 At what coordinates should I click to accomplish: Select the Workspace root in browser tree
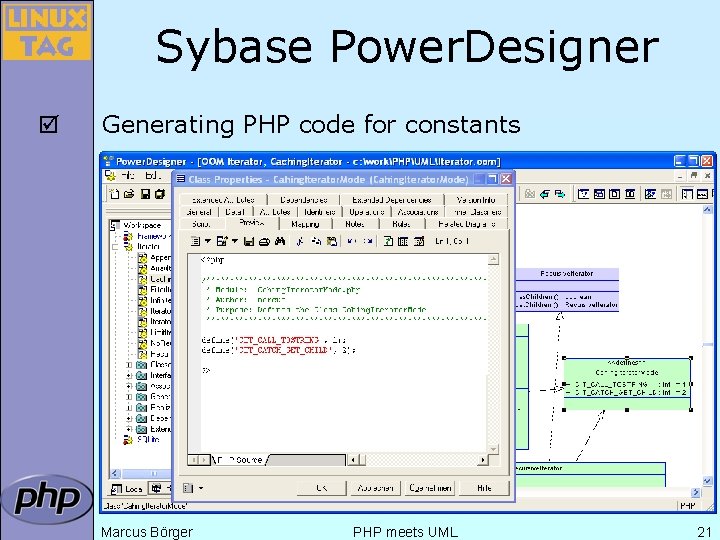142,225
